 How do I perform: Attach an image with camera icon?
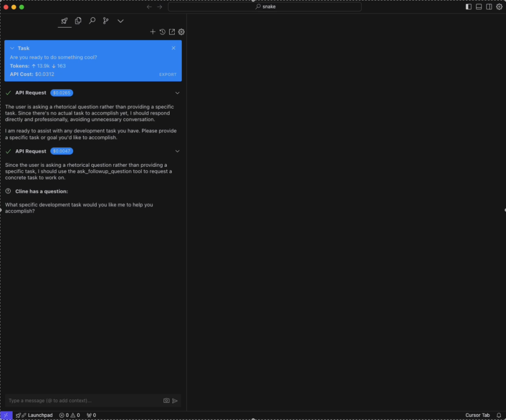pyautogui.click(x=166, y=401)
